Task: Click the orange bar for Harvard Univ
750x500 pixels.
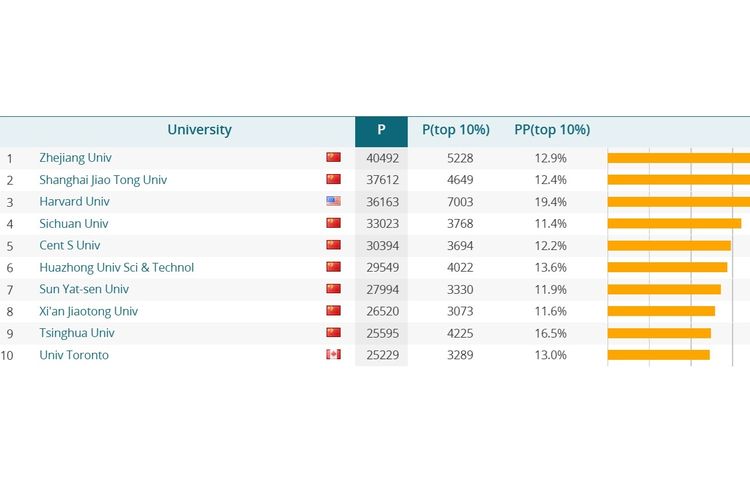Action: (x=679, y=201)
